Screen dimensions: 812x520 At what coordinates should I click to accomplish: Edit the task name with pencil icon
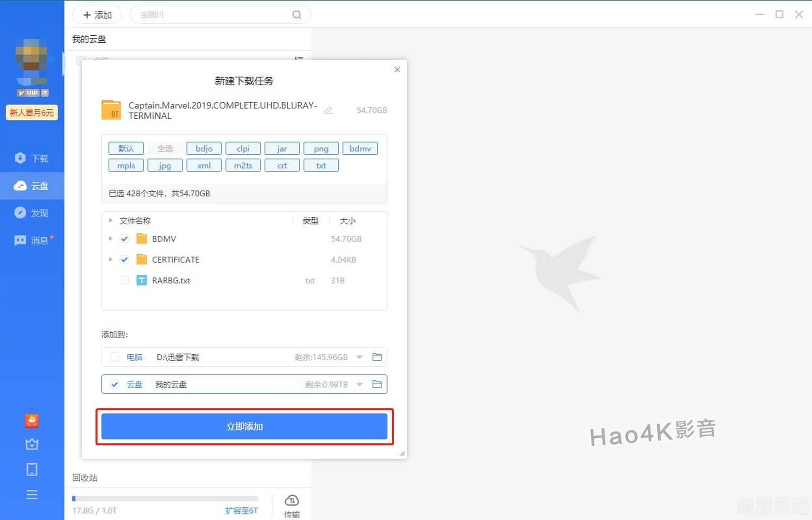click(x=328, y=110)
